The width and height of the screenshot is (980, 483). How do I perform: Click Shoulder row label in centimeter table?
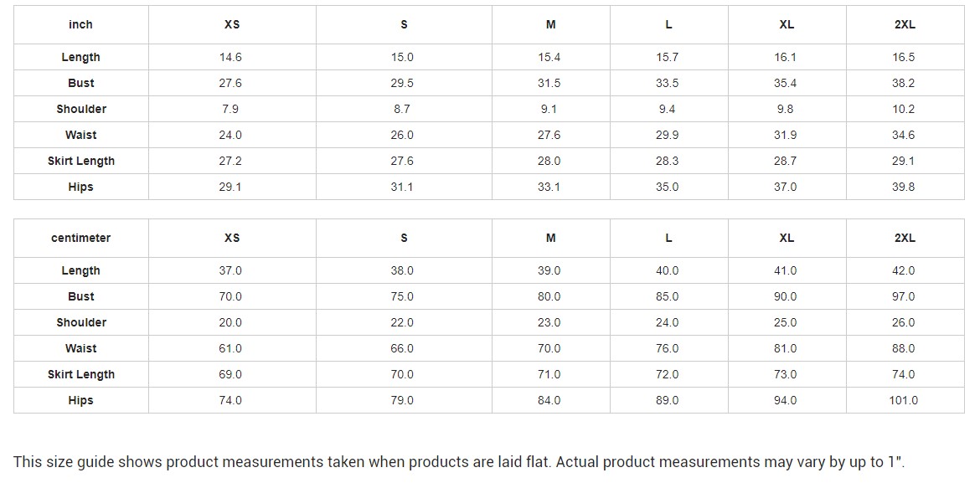(80, 322)
